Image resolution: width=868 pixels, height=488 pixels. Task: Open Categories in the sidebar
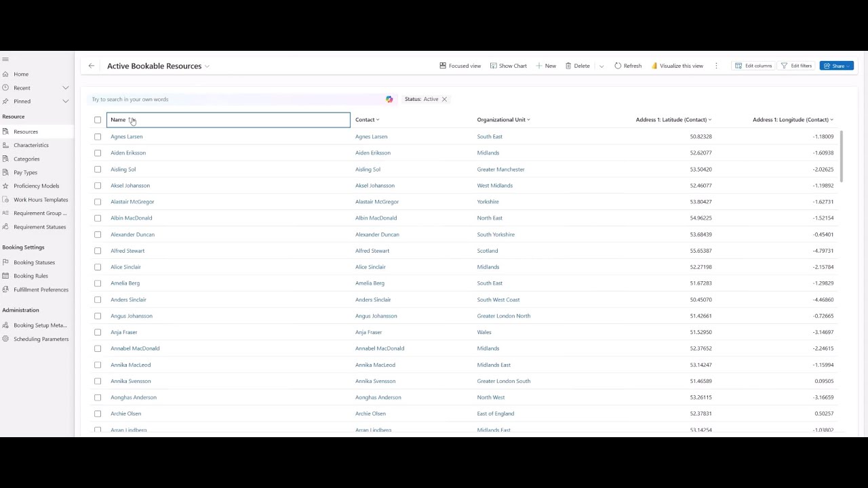pyautogui.click(x=26, y=159)
